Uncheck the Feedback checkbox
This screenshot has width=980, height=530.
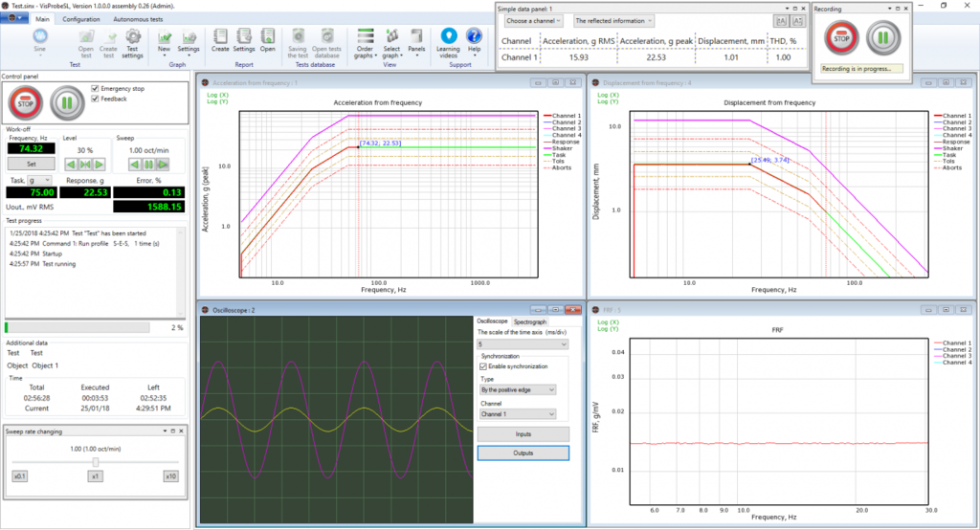95,99
